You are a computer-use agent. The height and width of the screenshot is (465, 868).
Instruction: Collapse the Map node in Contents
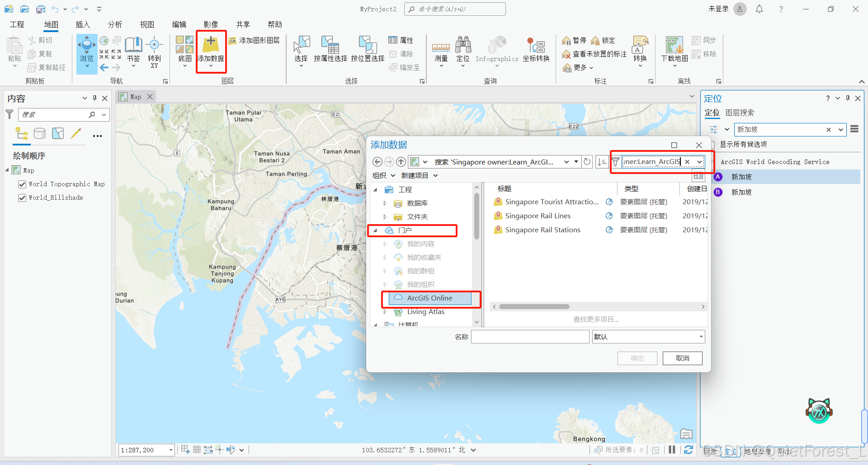(7, 170)
